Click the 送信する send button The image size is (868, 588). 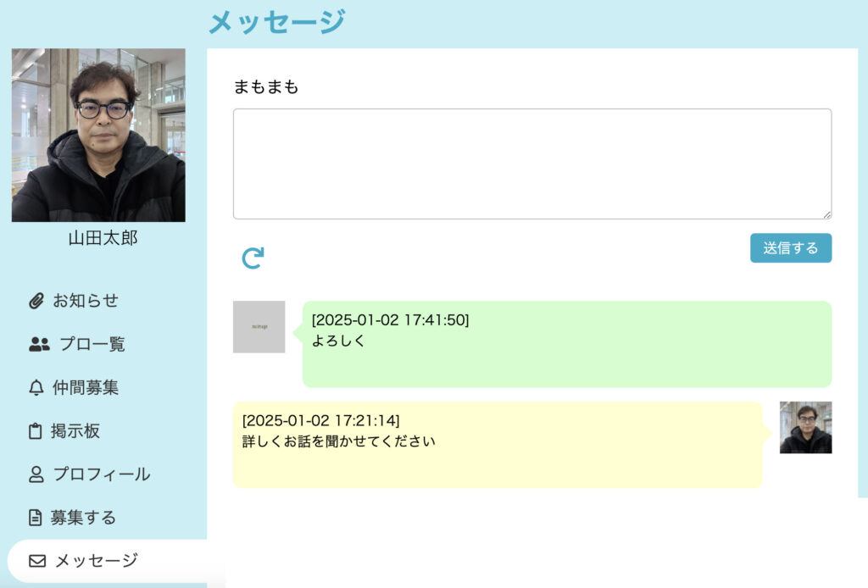point(791,247)
